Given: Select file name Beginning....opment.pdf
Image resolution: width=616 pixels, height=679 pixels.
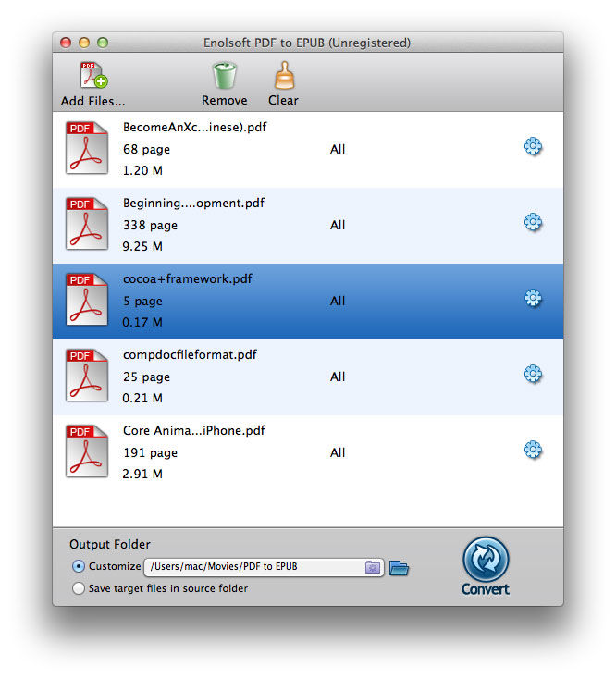Looking at the screenshot, I should pyautogui.click(x=193, y=203).
